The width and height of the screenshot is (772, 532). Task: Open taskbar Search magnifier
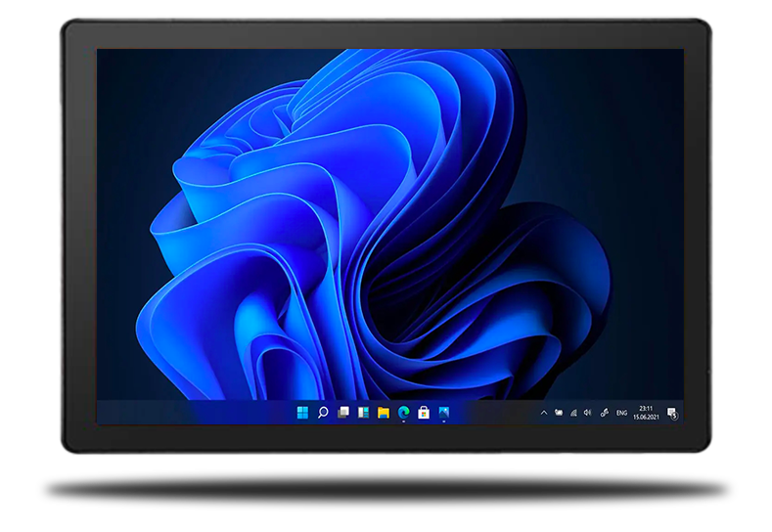click(x=322, y=414)
